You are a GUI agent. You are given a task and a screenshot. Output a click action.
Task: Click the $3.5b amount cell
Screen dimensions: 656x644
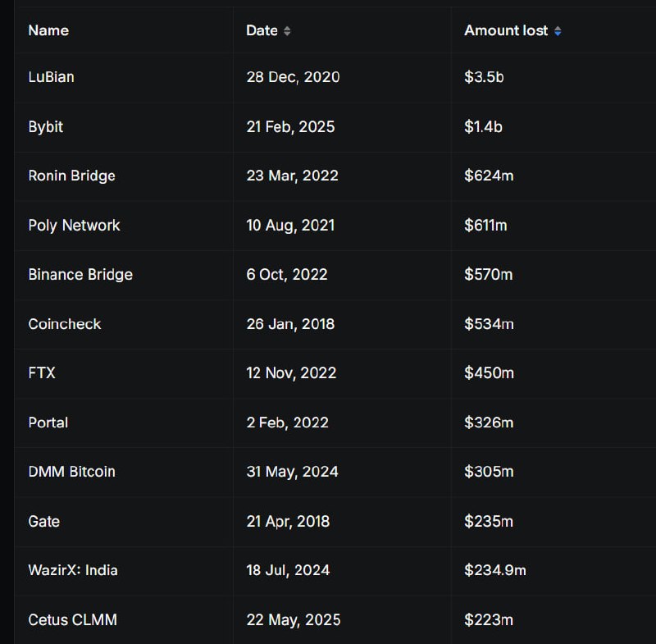tap(484, 77)
